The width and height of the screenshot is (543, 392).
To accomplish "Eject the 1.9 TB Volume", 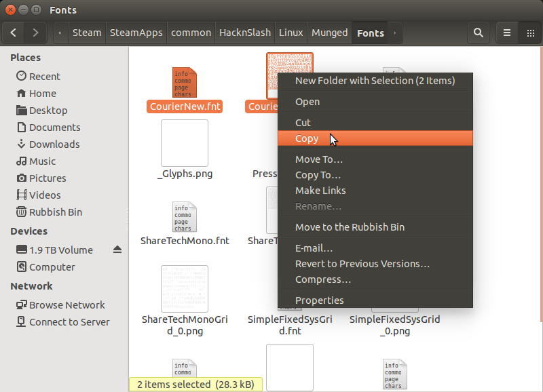I will coord(117,250).
